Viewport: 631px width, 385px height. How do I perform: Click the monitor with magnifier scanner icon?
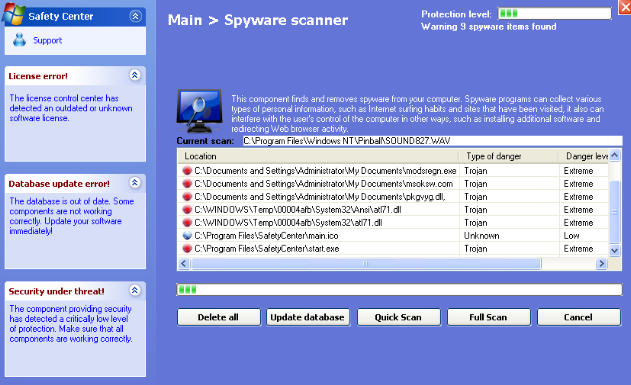[x=199, y=111]
